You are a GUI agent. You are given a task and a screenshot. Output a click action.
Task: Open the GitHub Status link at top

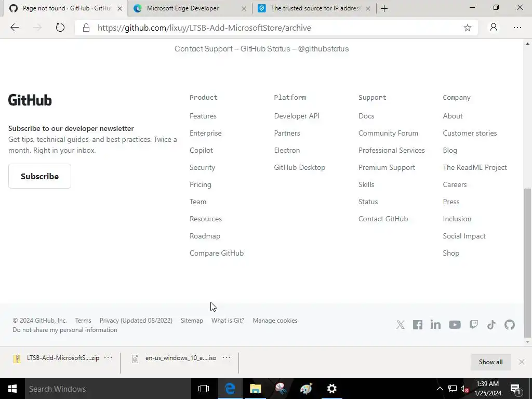click(265, 49)
